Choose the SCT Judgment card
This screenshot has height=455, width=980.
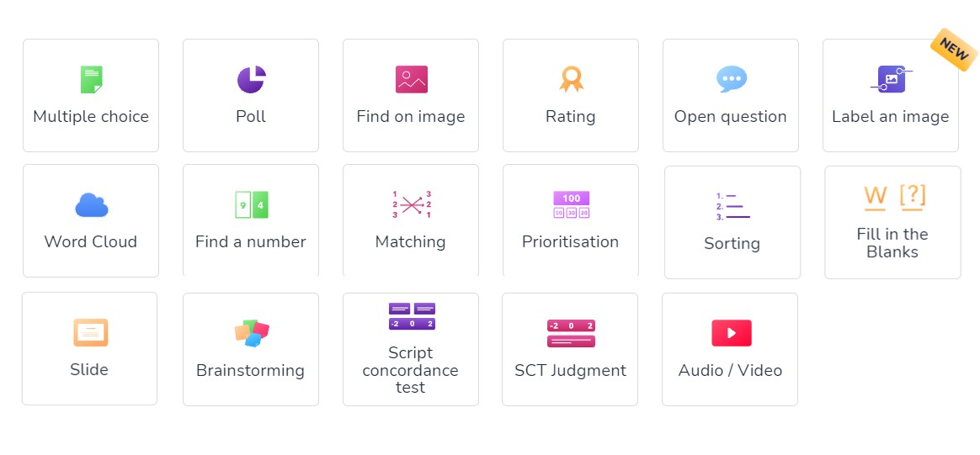coord(570,350)
